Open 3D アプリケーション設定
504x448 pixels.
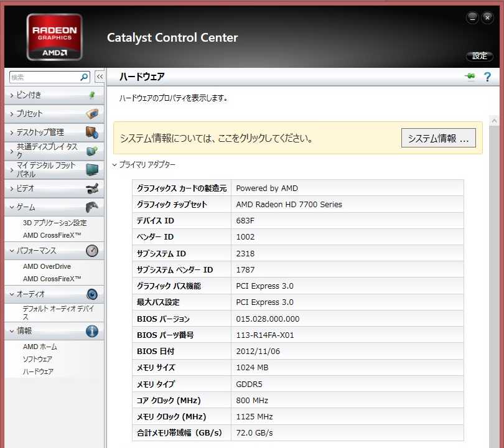click(x=55, y=223)
